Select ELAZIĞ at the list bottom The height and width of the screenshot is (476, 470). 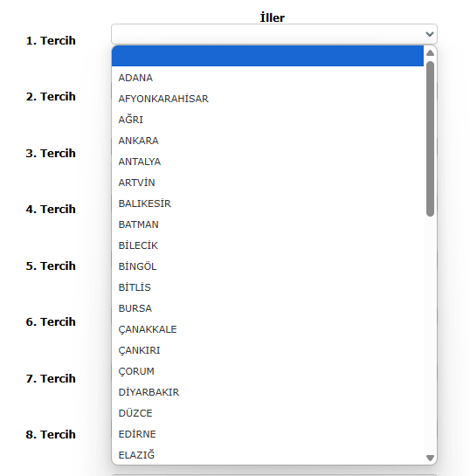pos(267,455)
